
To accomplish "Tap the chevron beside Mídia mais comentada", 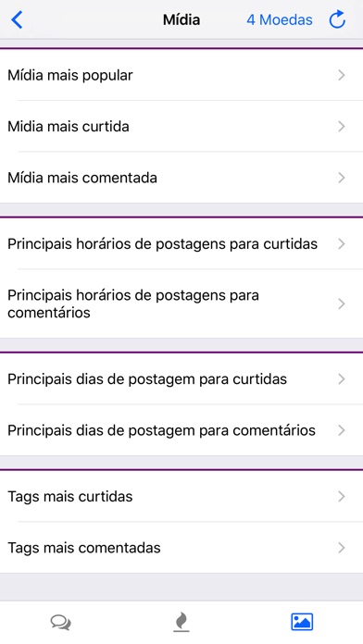I will click(x=341, y=178).
